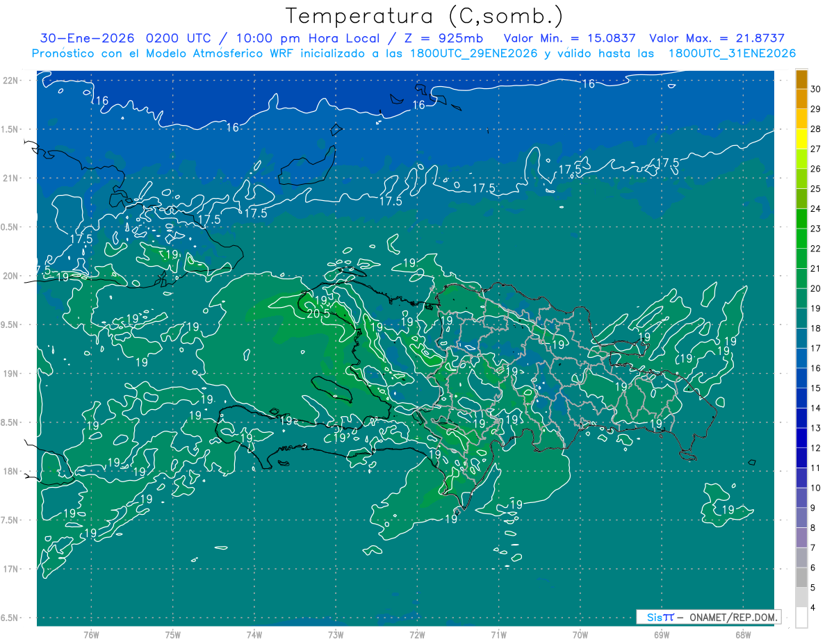Click the 30-Ene-2026 0200 UTC date label
Screen dimensions: 834x644
(126, 38)
